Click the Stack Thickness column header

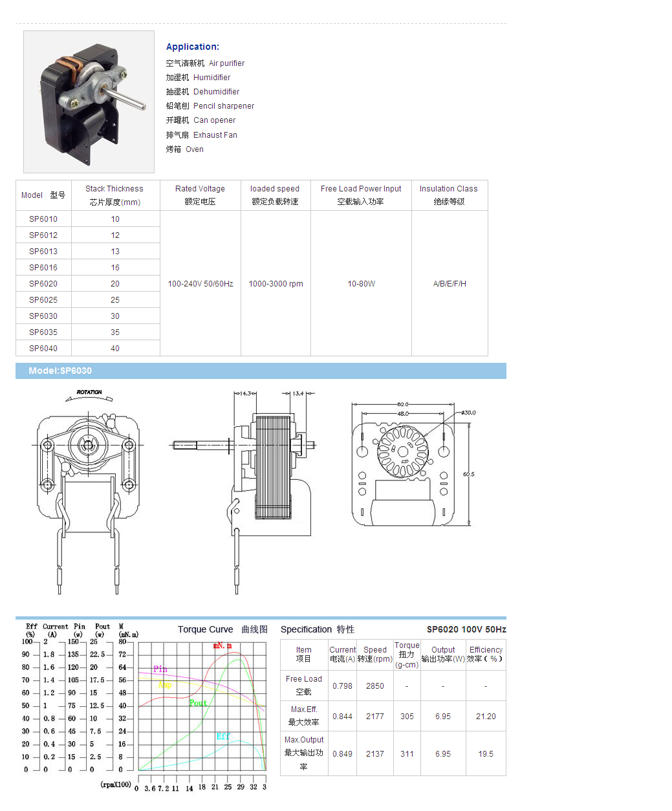pyautogui.click(x=114, y=195)
